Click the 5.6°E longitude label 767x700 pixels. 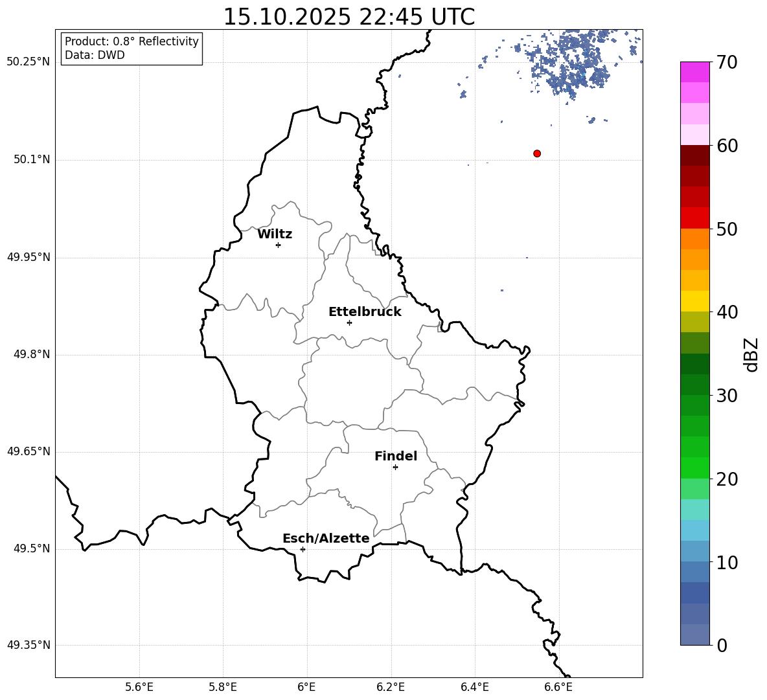(x=139, y=687)
